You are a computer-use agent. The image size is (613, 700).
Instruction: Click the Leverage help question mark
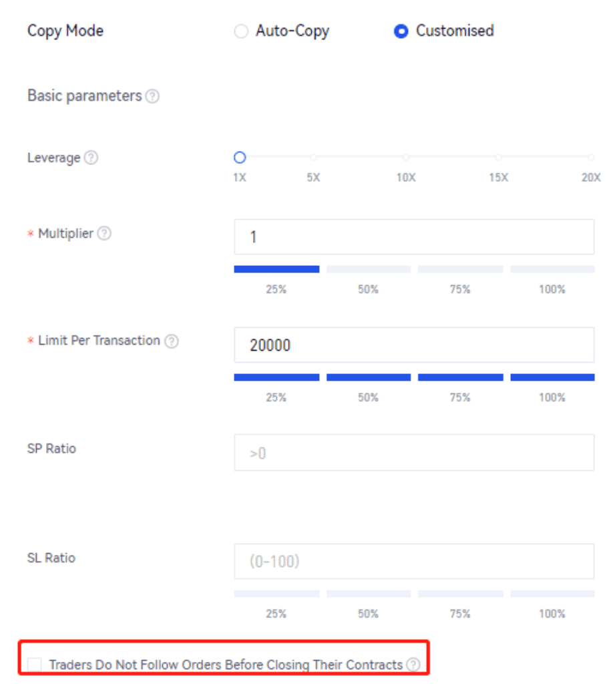coord(91,158)
